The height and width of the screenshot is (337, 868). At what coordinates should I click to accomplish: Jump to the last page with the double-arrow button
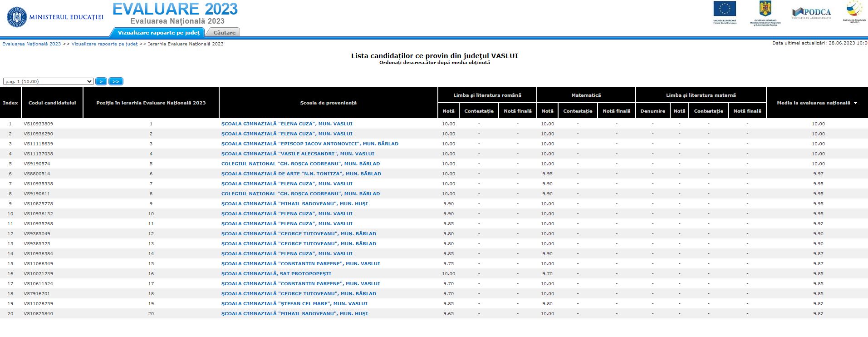[x=116, y=81]
